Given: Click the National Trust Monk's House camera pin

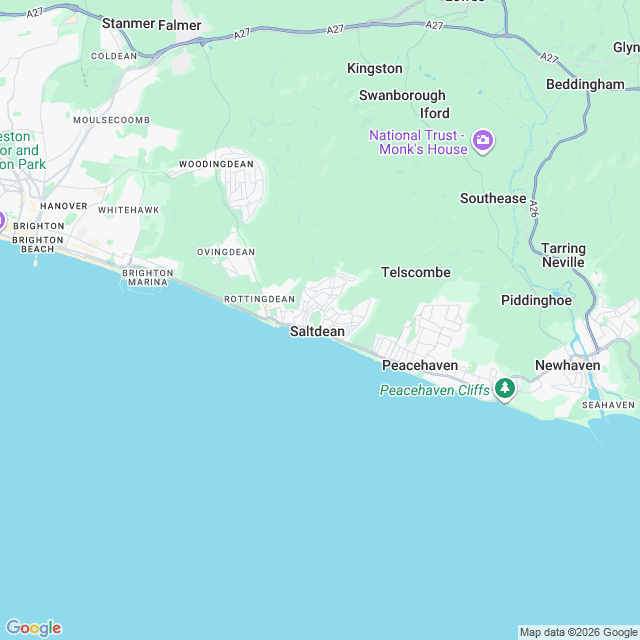Looking at the screenshot, I should coord(483,141).
